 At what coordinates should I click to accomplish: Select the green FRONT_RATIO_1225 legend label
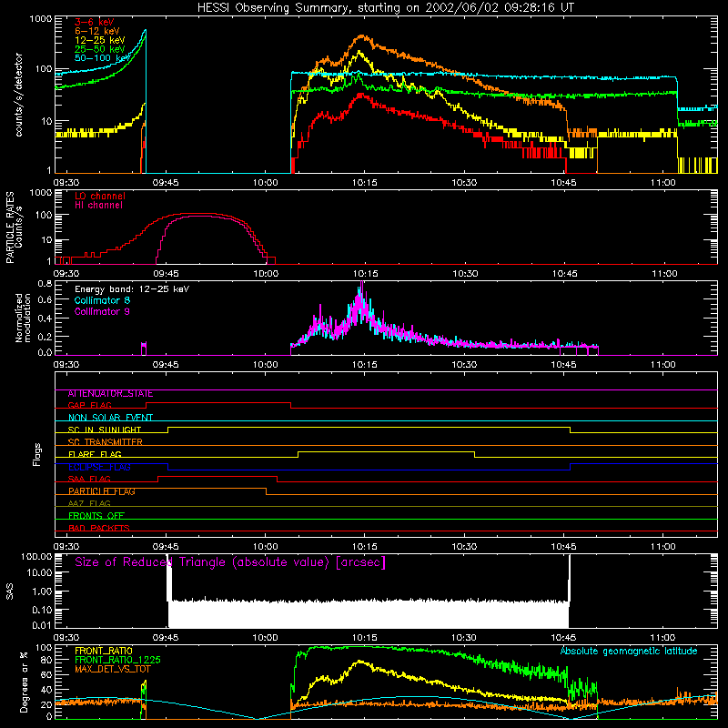[118, 660]
